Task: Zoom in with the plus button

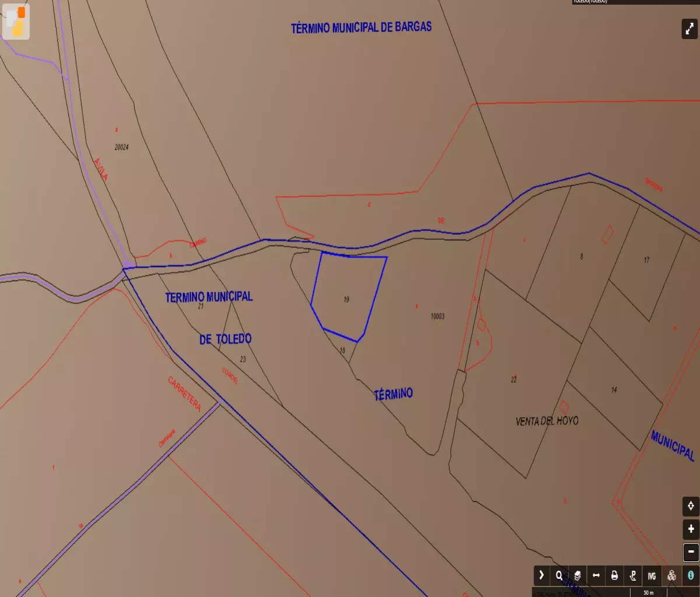Action: (x=691, y=529)
